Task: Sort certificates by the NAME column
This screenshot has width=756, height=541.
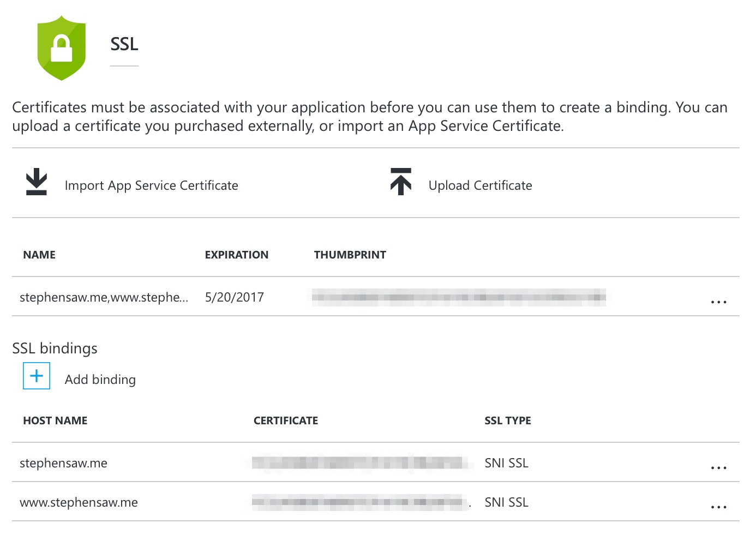Action: 39,254
